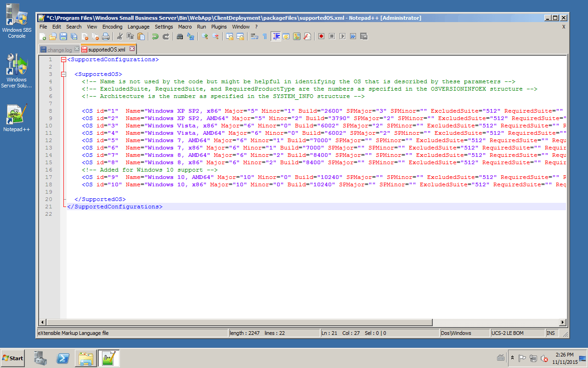Open Windows Explorer from the taskbar

coord(86,358)
